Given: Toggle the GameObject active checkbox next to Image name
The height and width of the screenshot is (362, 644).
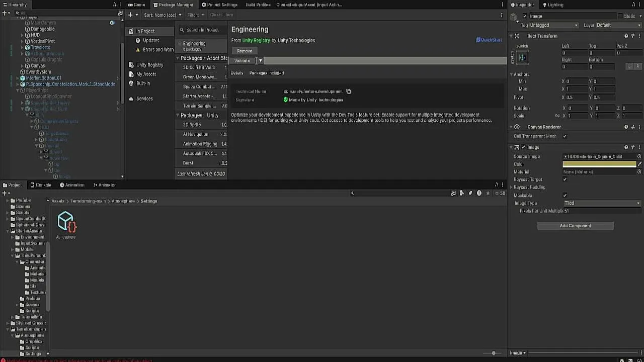Looking at the screenshot, I should 525,16.
